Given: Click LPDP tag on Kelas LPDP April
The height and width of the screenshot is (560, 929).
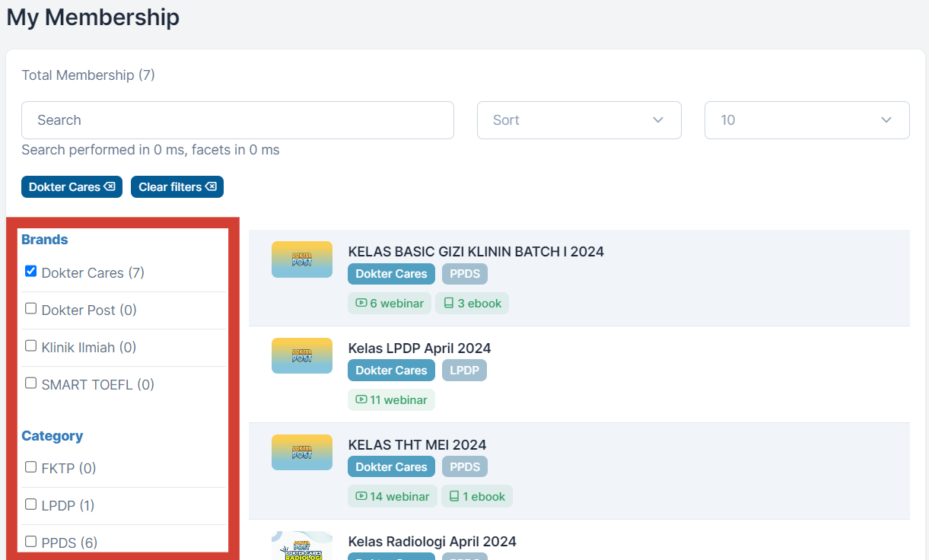Looking at the screenshot, I should [x=464, y=371].
